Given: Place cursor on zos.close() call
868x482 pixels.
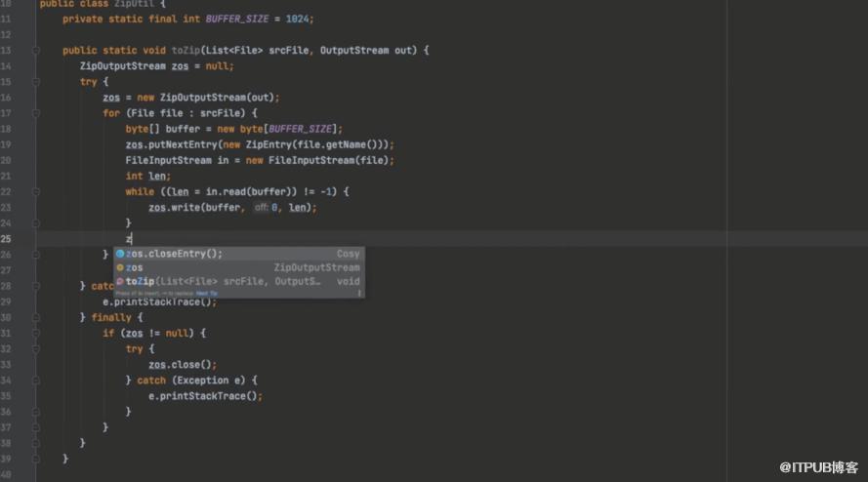Looking at the screenshot, I should 183,364.
